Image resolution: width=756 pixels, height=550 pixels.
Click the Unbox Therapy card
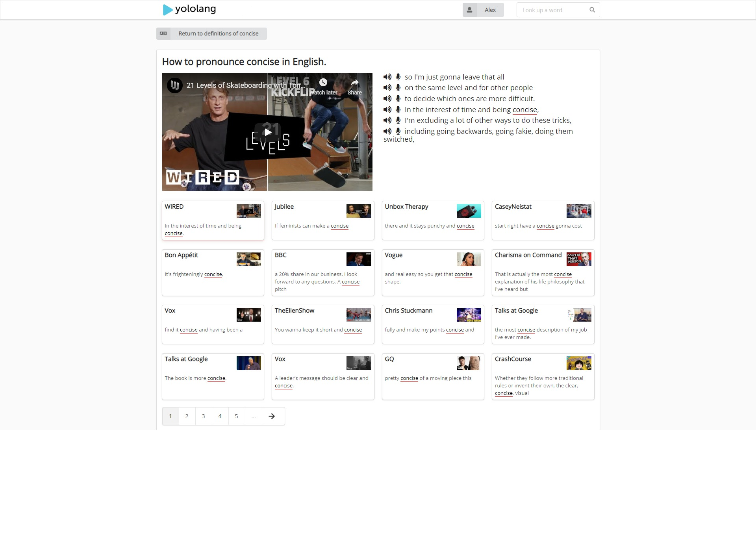(432, 220)
